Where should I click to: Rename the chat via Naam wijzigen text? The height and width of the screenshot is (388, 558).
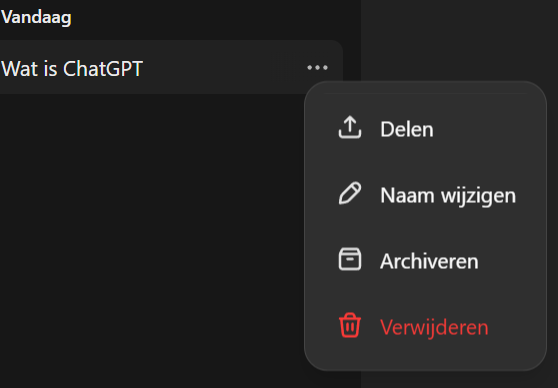tap(448, 195)
